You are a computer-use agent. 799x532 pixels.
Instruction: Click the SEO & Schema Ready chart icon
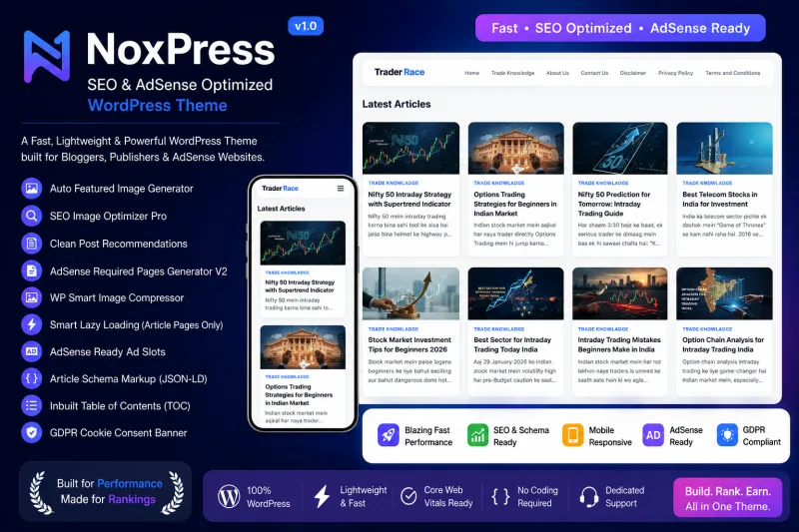point(477,435)
